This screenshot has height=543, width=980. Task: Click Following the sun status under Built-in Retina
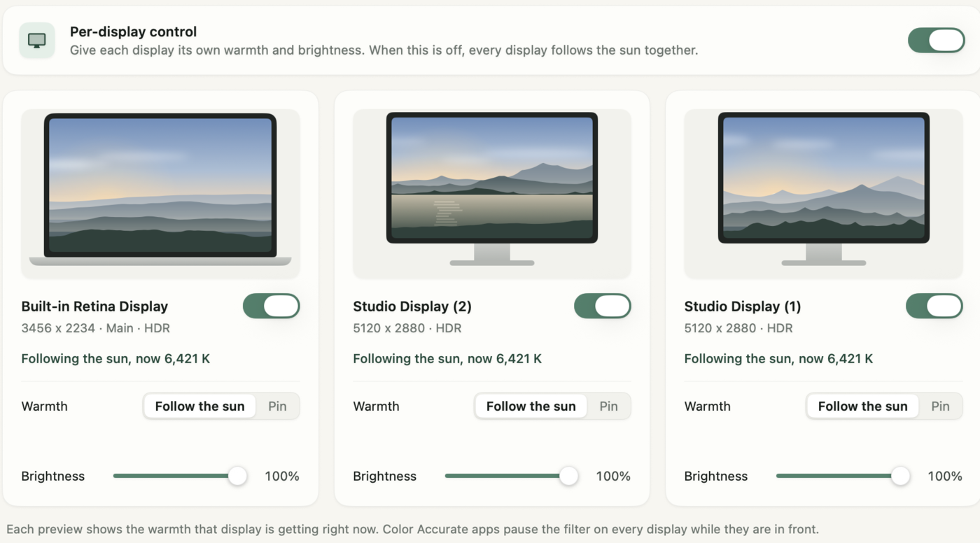tap(115, 359)
